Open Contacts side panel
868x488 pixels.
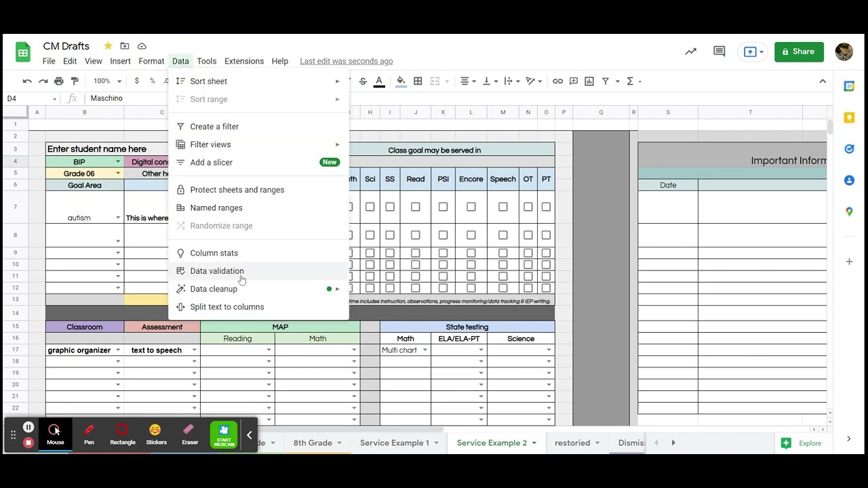pyautogui.click(x=849, y=180)
